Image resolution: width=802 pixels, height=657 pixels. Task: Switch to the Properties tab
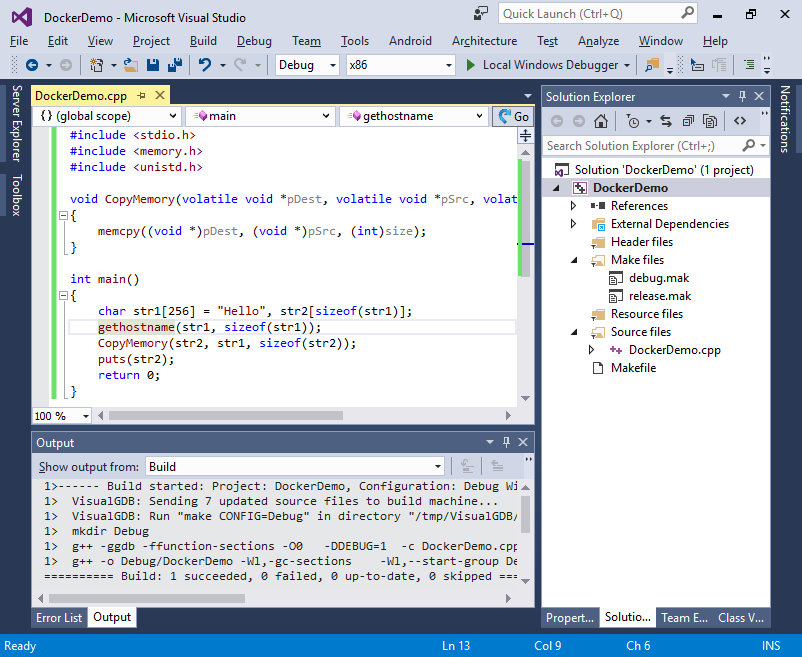tap(570, 618)
